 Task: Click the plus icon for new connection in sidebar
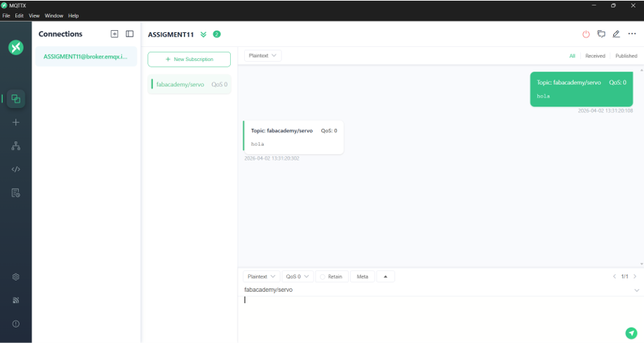[x=15, y=123]
